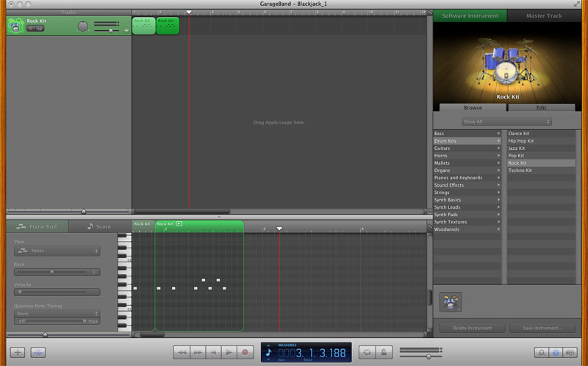Expand the Mallets category arrow
The height and width of the screenshot is (366, 588).
click(499, 163)
